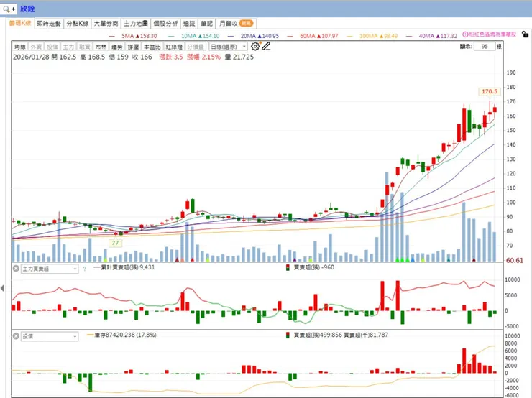The height and width of the screenshot is (398, 532).
Task: Click the date 2026/01/28 text
Action: [x=31, y=57]
